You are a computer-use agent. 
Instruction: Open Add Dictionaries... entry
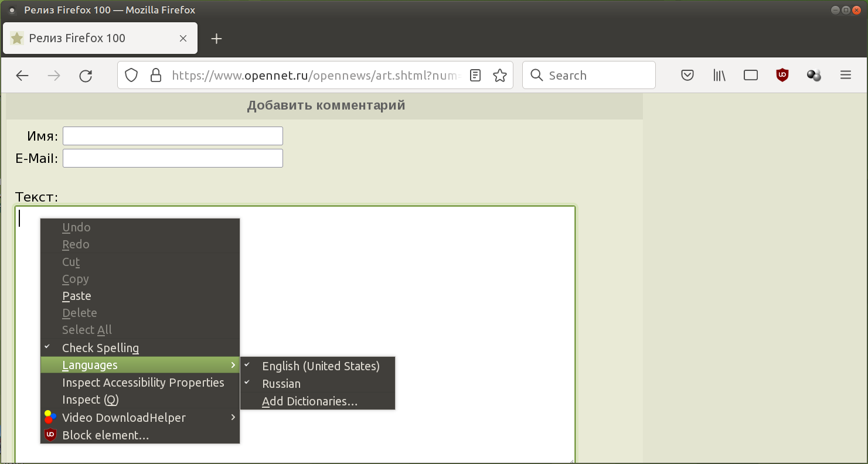pos(318,401)
